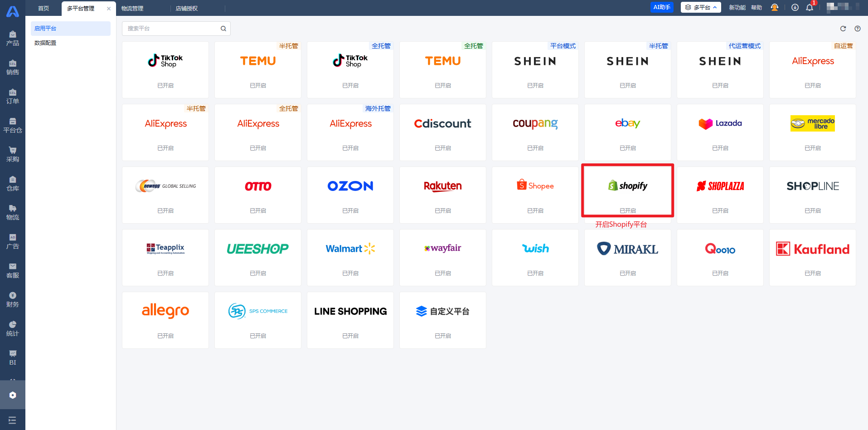Refresh the platform list
Screen dimensions: 868x430
tap(843, 29)
